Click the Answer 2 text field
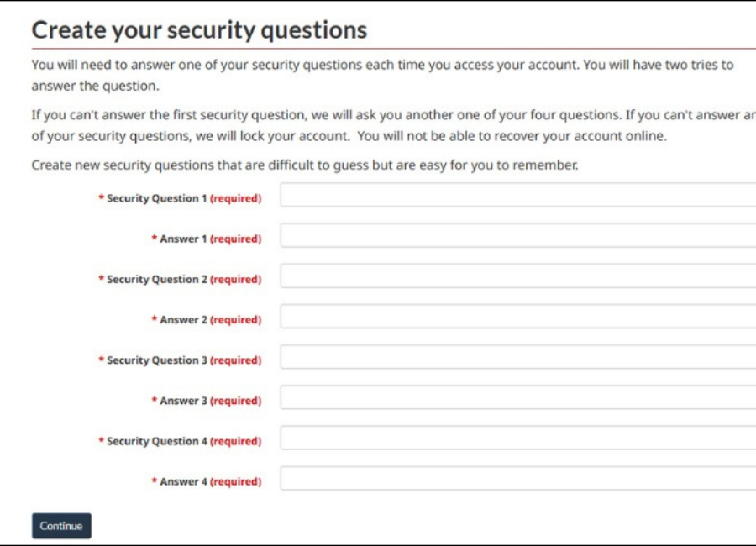This screenshot has height=546, width=756. click(x=517, y=317)
